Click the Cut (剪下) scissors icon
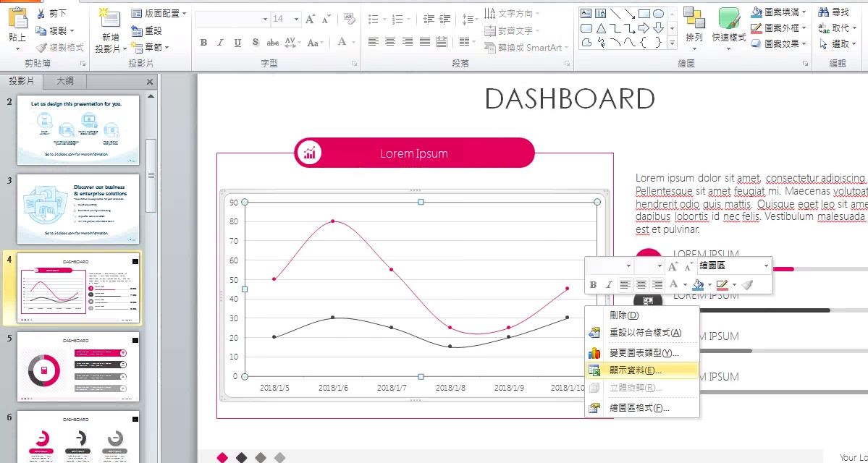This screenshot has width=868, height=463. [x=41, y=14]
